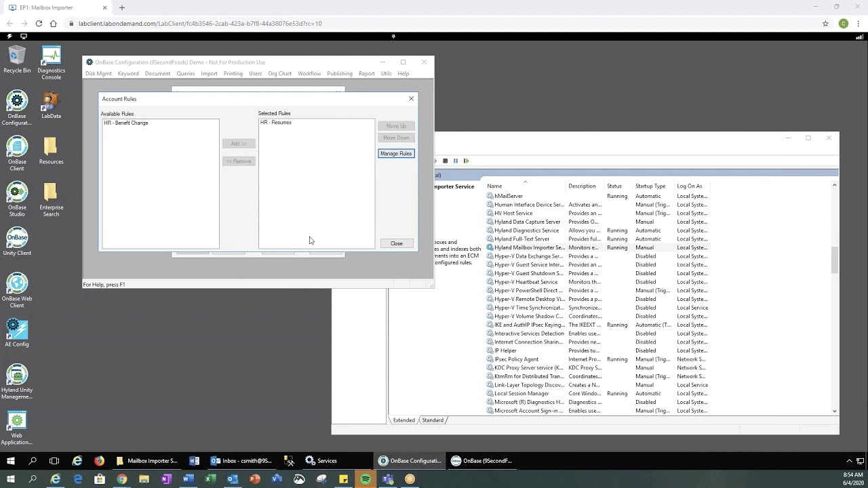868x488 pixels.
Task: Sort services by the Name column header
Action: click(x=526, y=186)
